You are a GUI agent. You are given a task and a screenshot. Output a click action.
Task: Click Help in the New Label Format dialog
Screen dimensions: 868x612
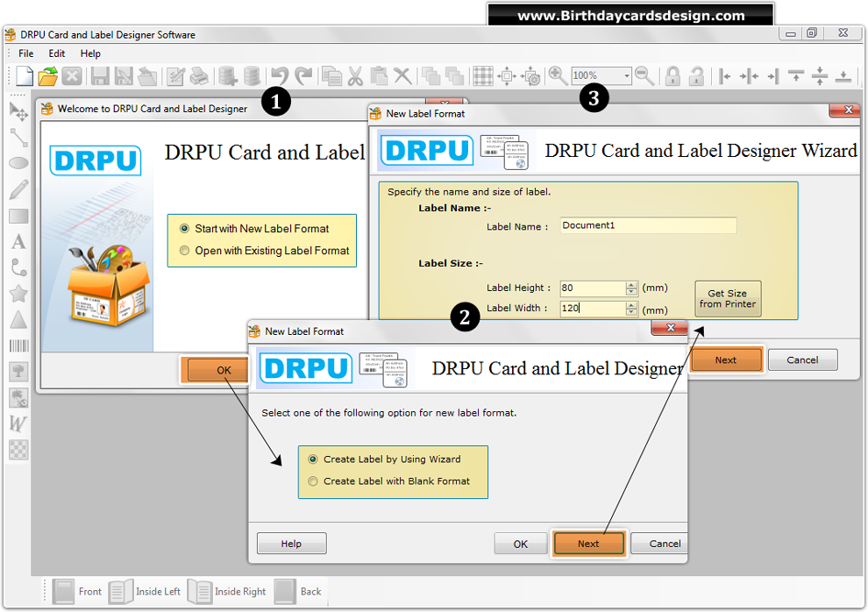click(x=292, y=544)
